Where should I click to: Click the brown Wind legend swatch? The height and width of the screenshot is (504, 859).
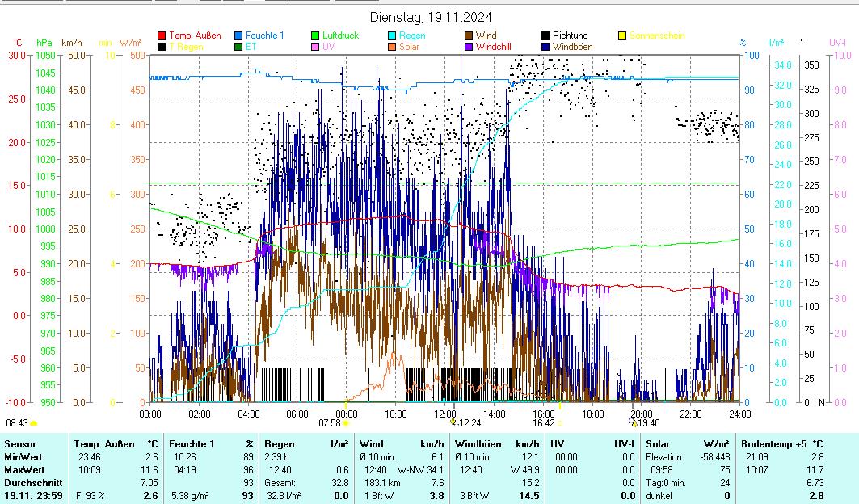point(469,36)
